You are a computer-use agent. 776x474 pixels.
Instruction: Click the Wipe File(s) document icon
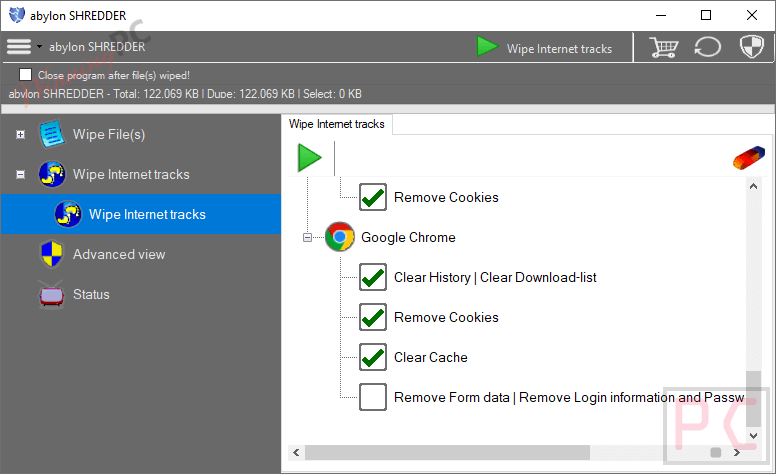tap(52, 134)
